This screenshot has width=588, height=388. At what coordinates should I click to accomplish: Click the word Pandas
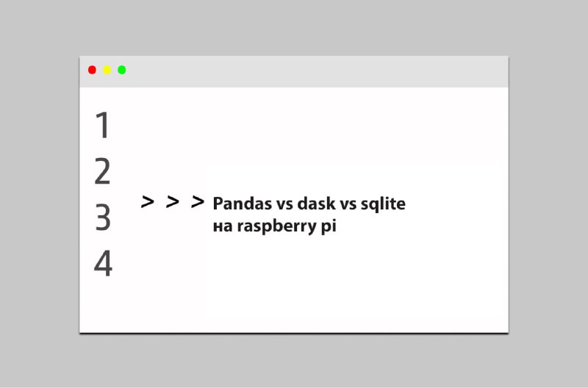(x=243, y=204)
